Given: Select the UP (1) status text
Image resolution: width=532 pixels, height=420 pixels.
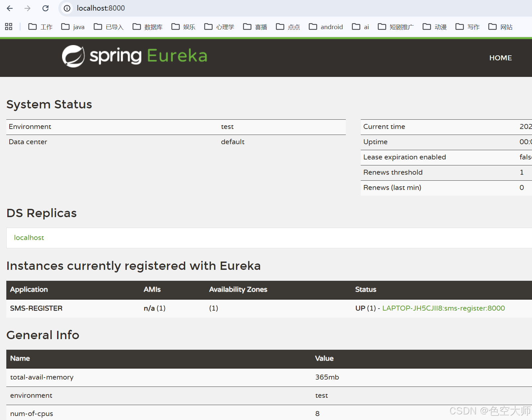Looking at the screenshot, I should pos(365,308).
